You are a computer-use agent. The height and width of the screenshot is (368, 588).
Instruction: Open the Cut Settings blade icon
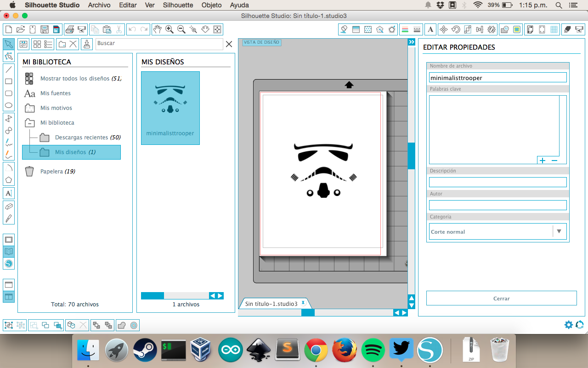567,29
